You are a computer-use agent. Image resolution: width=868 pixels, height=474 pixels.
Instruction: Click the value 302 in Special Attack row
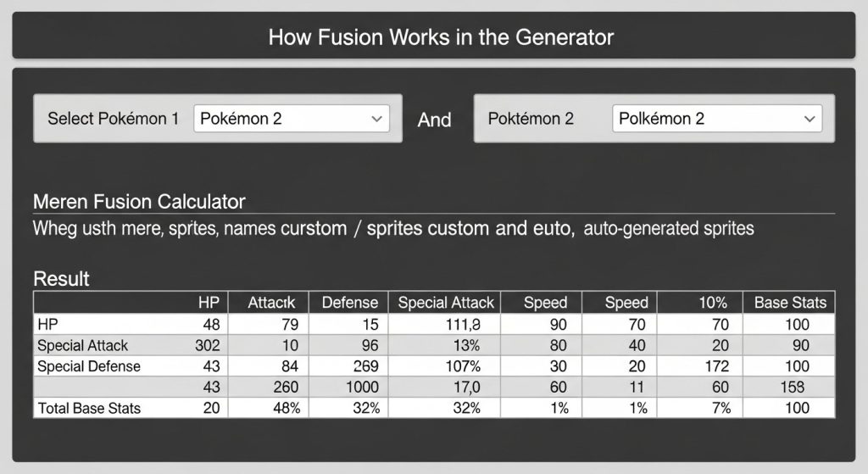pyautogui.click(x=208, y=345)
